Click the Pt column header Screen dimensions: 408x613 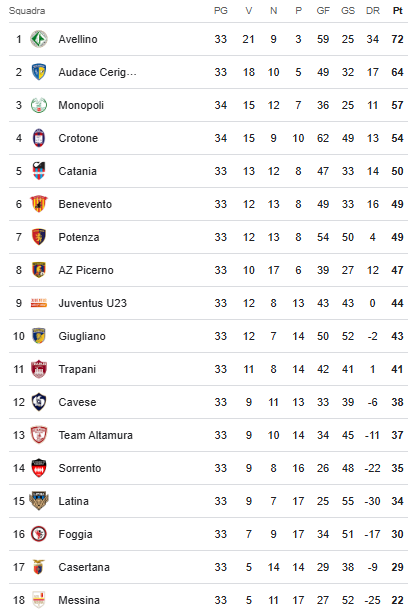(x=397, y=11)
